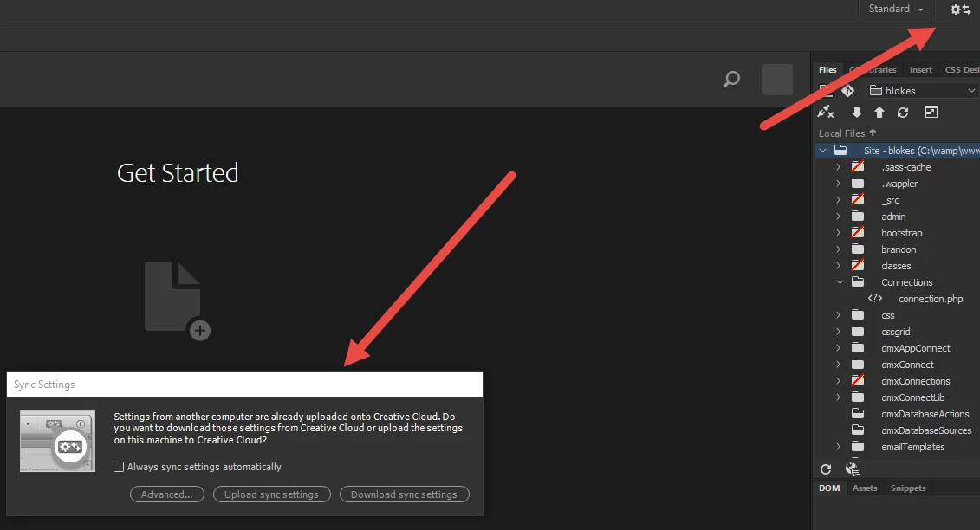Click the Put files up arrow
Viewport: 980px width, 530px height.
[879, 112]
